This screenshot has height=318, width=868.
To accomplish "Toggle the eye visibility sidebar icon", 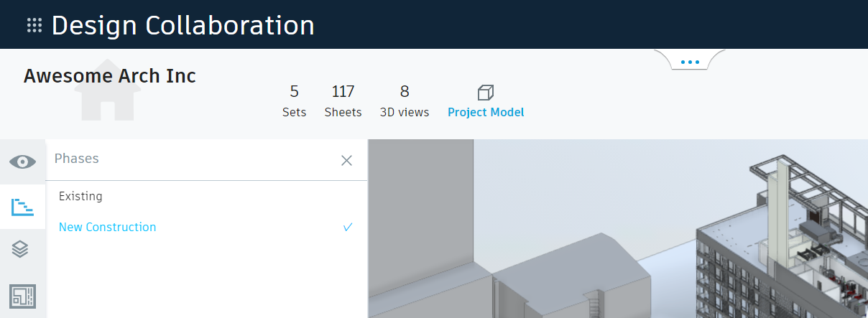I will (23, 162).
